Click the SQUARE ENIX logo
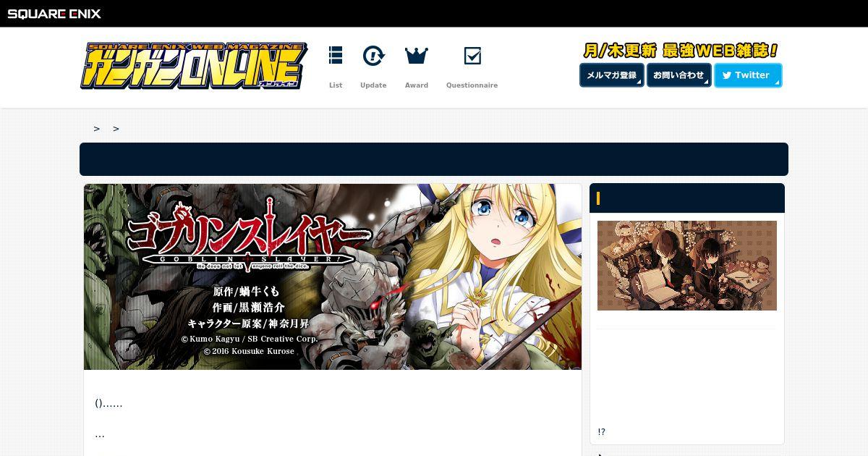Image resolution: width=868 pixels, height=456 pixels. point(54,14)
